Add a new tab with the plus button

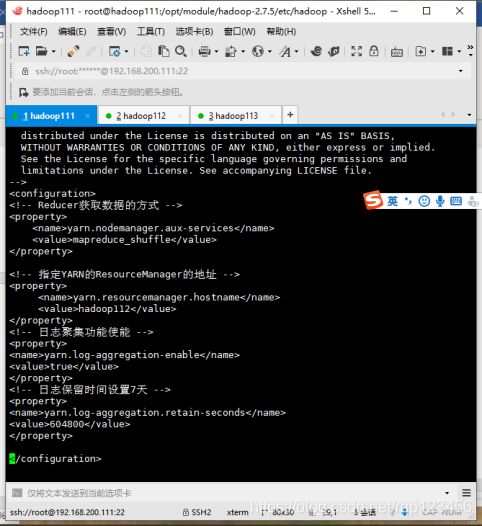click(290, 115)
